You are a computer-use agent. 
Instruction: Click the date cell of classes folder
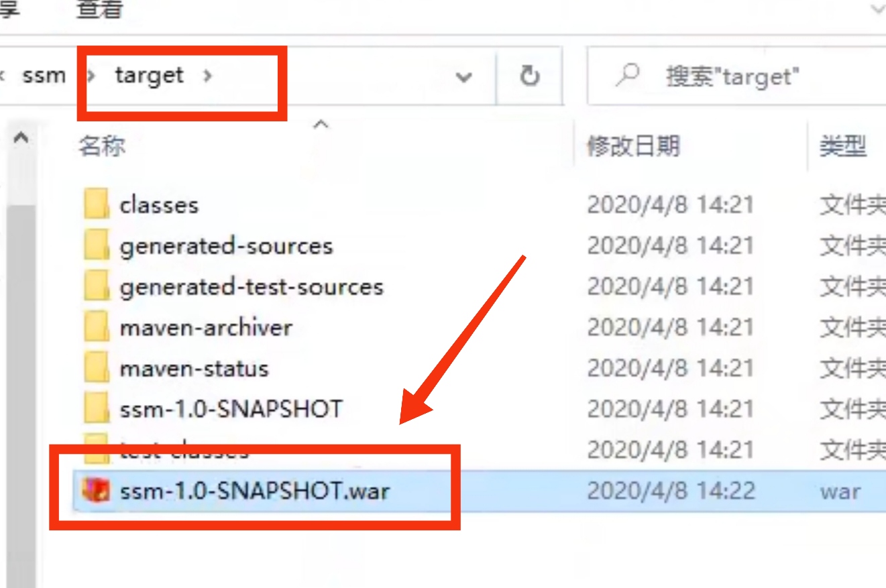click(x=671, y=205)
